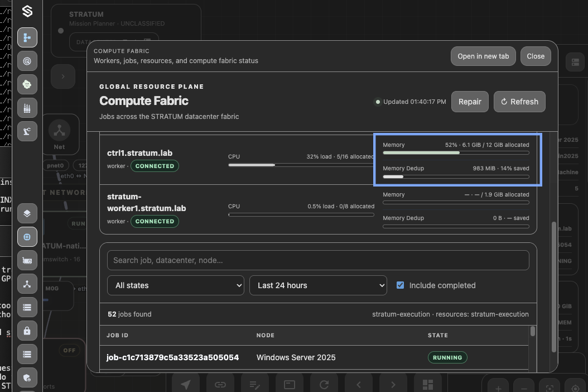This screenshot has height=392, width=588.
Task: Click the ctrl1 Memory usage bar
Action: click(456, 153)
